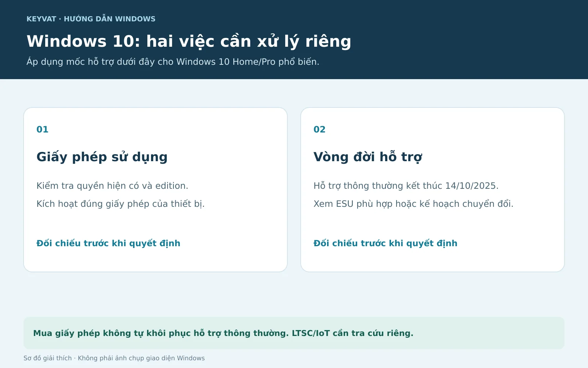The height and width of the screenshot is (368, 588).
Task: Open 'Đối chiếu trước khi quyết định' in the Giấy phép card
Action: pyautogui.click(x=108, y=243)
